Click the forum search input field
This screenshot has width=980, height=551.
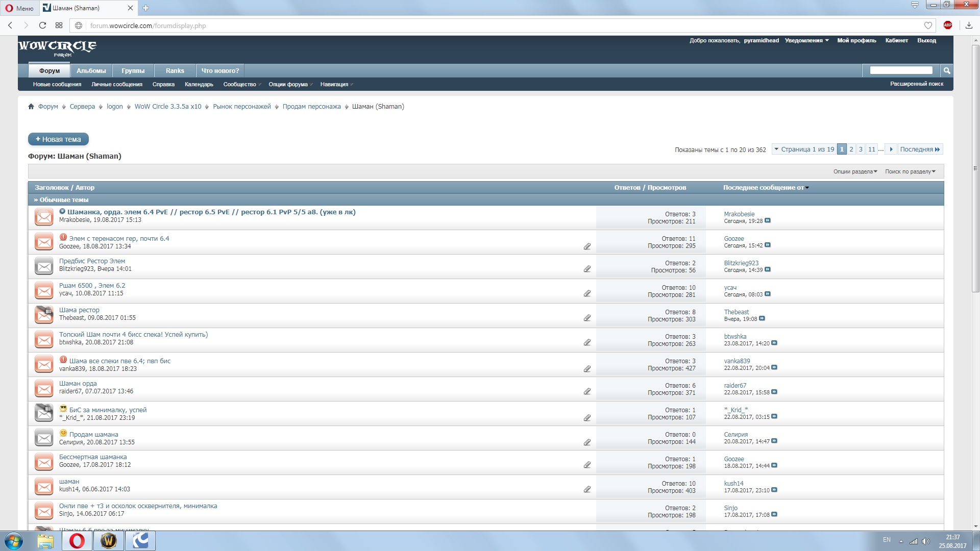pyautogui.click(x=901, y=70)
